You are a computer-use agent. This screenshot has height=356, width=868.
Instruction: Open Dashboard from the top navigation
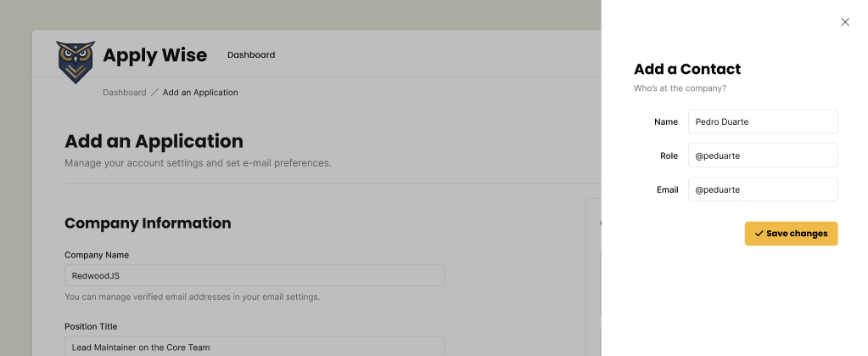251,55
